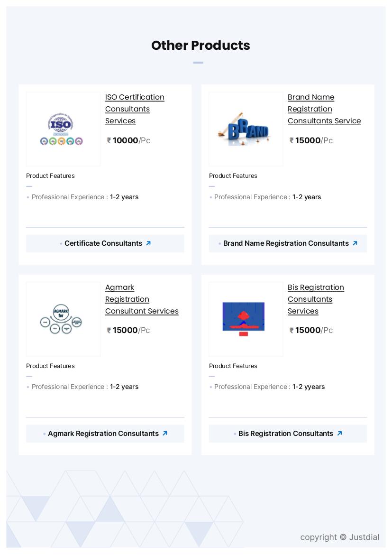Open ISO Certification Consultants Services title link
The width and height of the screenshot is (392, 555).
click(135, 109)
